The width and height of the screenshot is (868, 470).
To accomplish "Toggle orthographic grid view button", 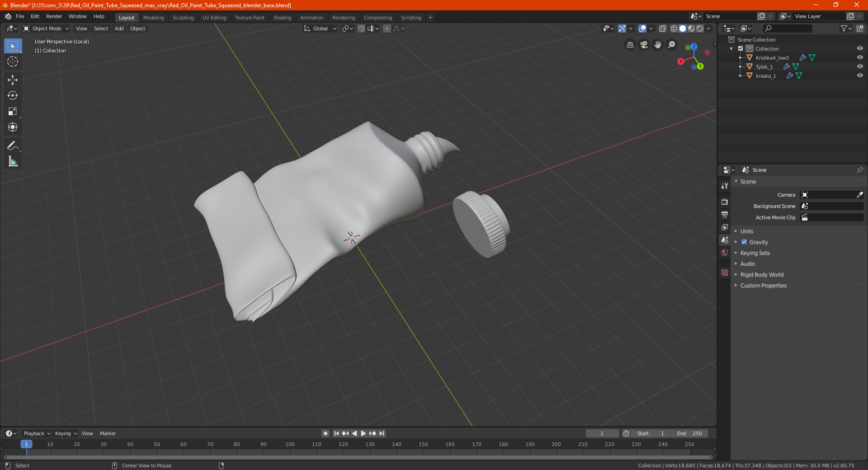I will 630,45.
